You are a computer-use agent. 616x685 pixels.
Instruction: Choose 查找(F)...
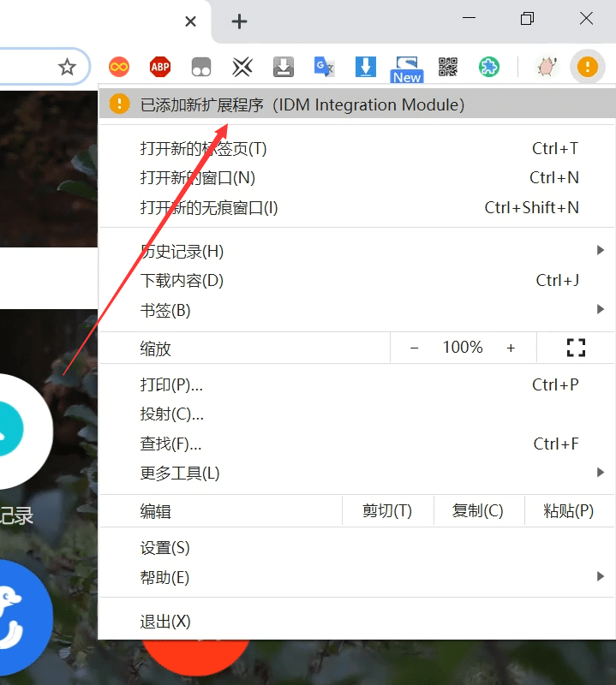pos(357,444)
